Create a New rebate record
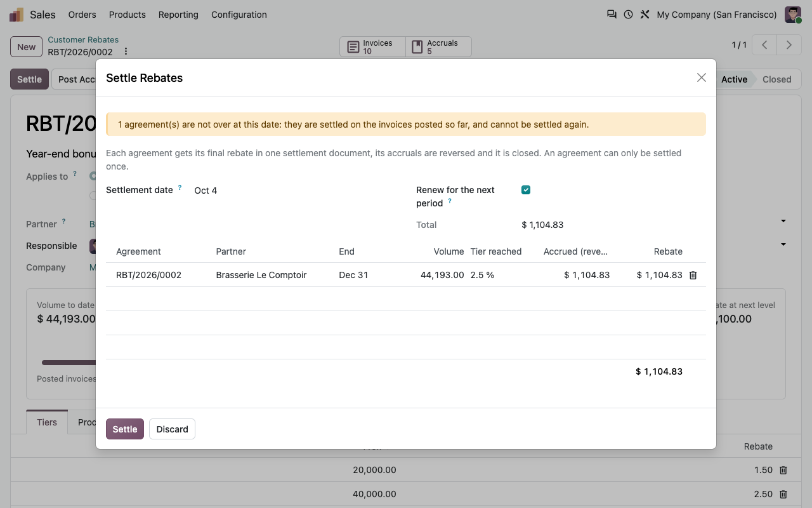The width and height of the screenshot is (812, 508). (27, 46)
